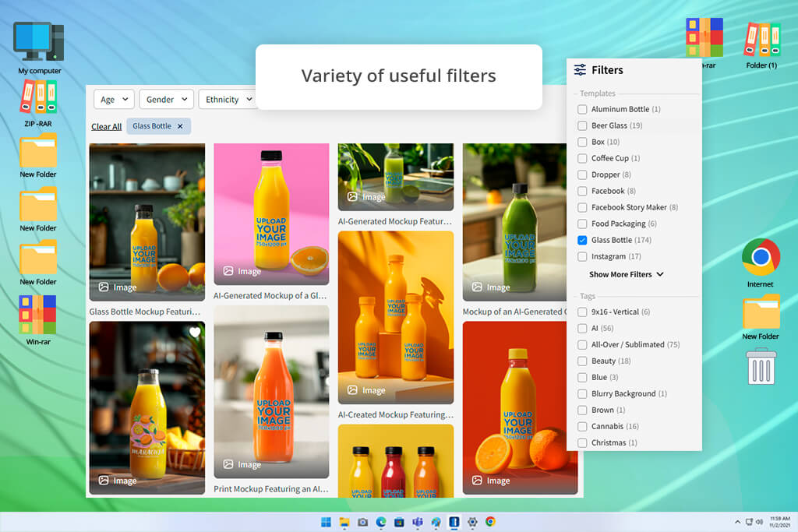Click the Image icon on the three orange bottles mockup
The width and height of the screenshot is (798, 532).
pyautogui.click(x=352, y=390)
